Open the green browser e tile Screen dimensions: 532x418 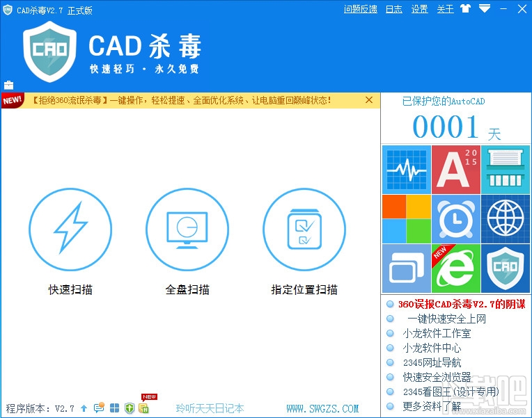coord(456,268)
